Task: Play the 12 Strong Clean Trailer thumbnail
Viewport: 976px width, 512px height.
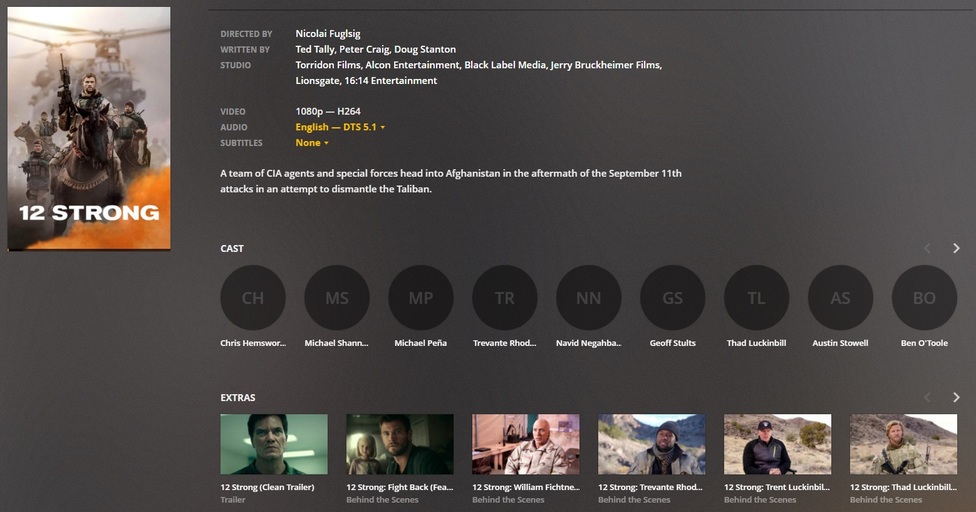Action: click(274, 444)
